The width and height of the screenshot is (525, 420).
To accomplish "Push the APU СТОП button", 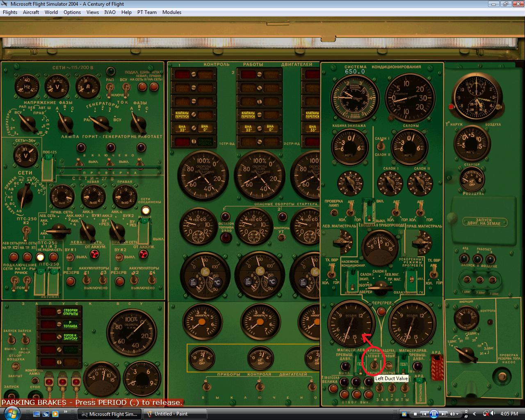I will (35, 395).
